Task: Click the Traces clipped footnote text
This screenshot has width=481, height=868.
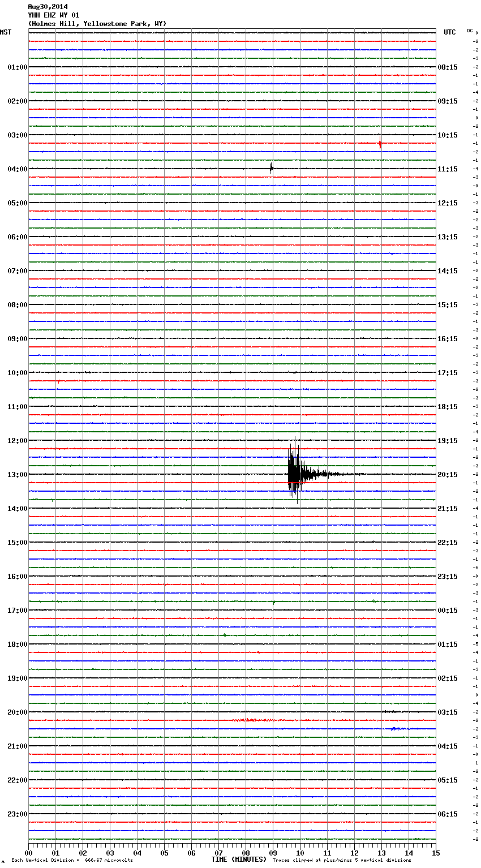Action: (342, 860)
